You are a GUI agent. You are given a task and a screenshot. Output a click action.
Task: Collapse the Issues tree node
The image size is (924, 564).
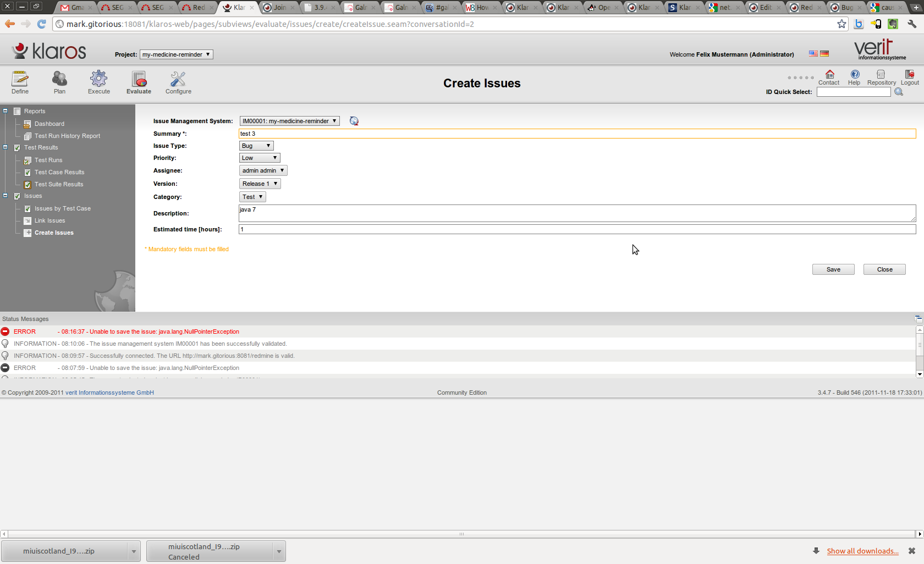[5, 196]
